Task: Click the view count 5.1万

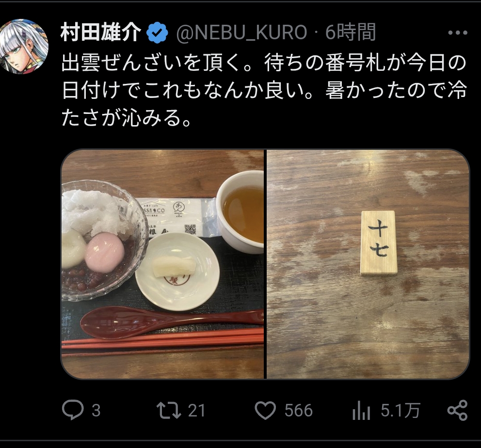Action: (401, 411)
